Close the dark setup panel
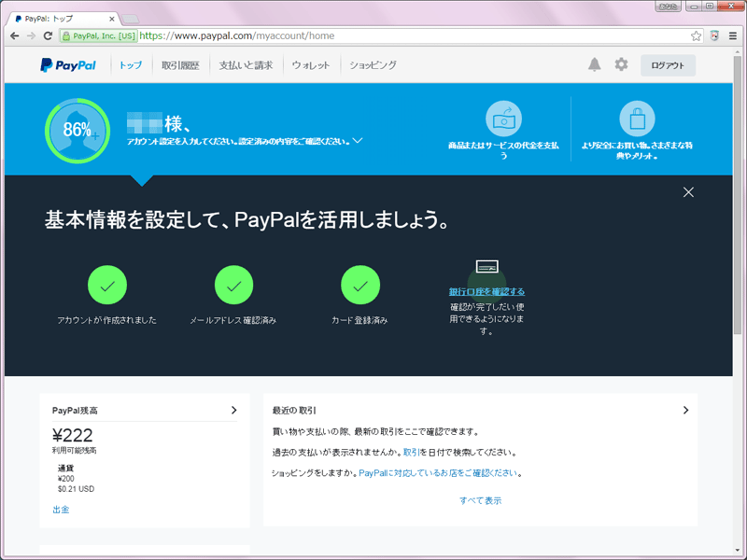Viewport: 747px width, 560px height. coord(688,192)
